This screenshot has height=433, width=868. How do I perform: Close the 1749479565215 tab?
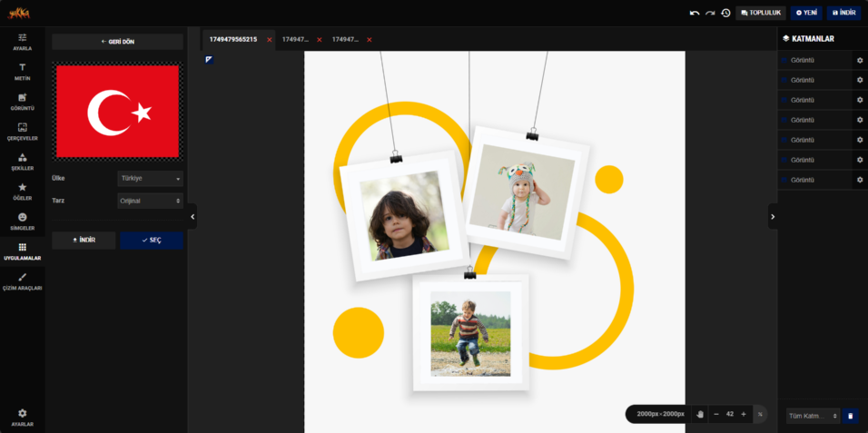point(269,40)
